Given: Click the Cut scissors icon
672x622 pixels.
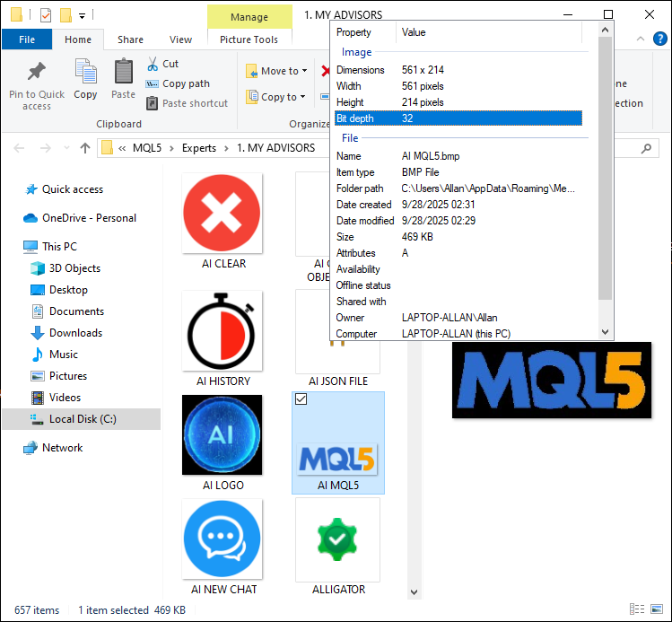Looking at the screenshot, I should (152, 64).
